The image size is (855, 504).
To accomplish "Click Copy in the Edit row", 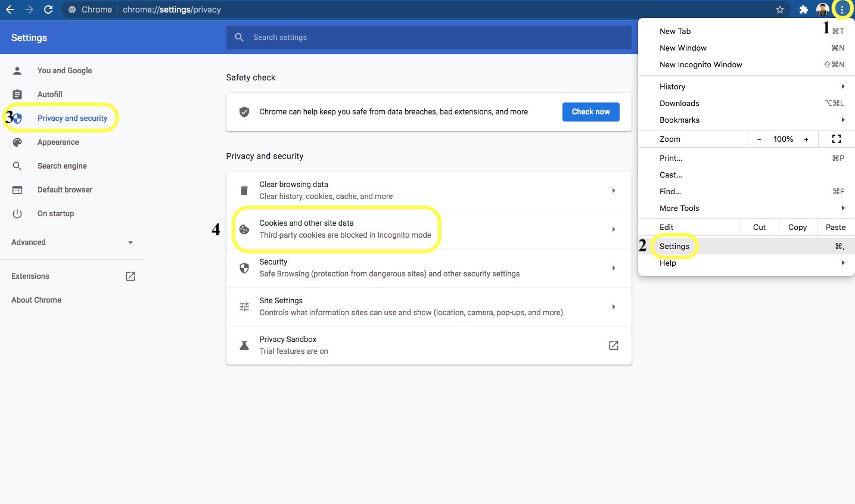I will [x=797, y=227].
